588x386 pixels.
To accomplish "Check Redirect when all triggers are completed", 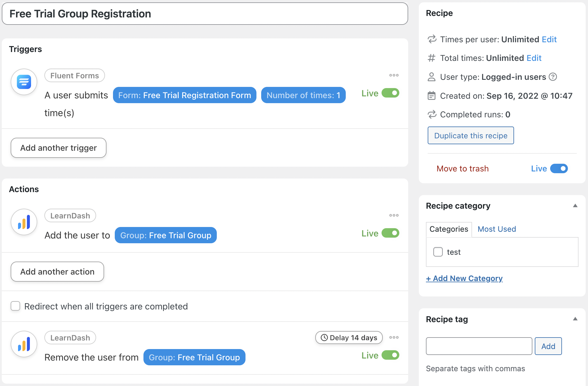I will click(x=15, y=306).
